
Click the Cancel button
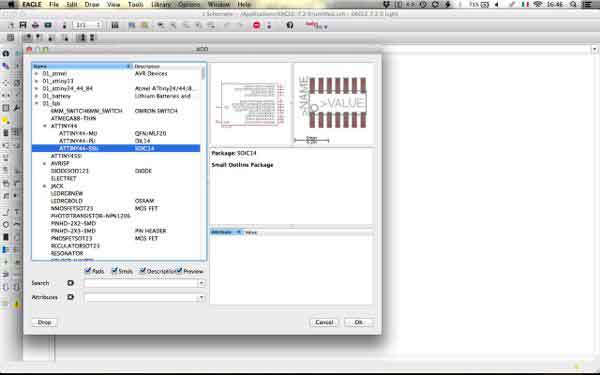pyautogui.click(x=324, y=322)
